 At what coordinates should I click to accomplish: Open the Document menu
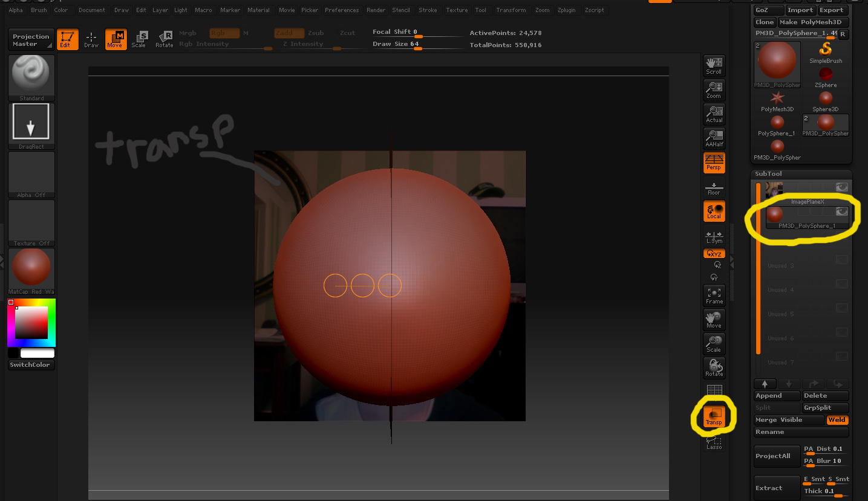[x=92, y=10]
